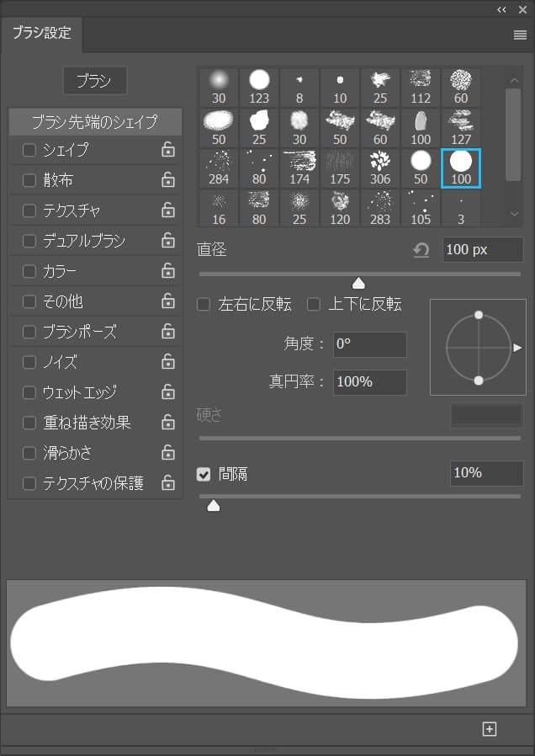The width and height of the screenshot is (535, 756).
Task: Toggle the lock icon for 散布
Action: (x=167, y=180)
